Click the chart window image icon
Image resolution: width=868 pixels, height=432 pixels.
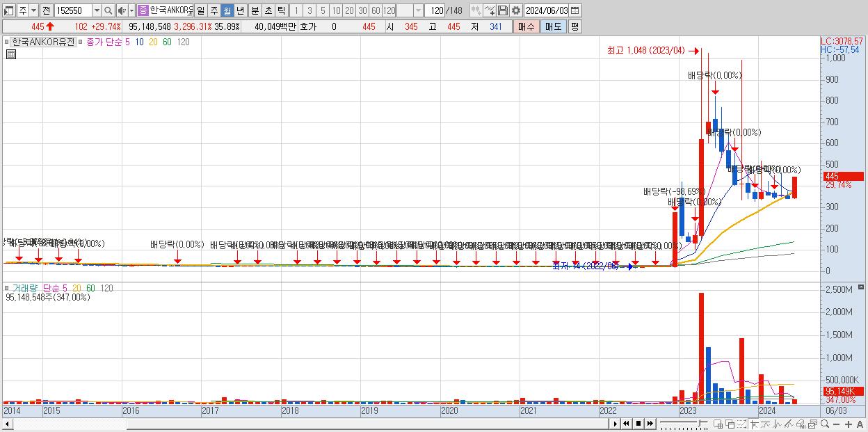[813, 424]
